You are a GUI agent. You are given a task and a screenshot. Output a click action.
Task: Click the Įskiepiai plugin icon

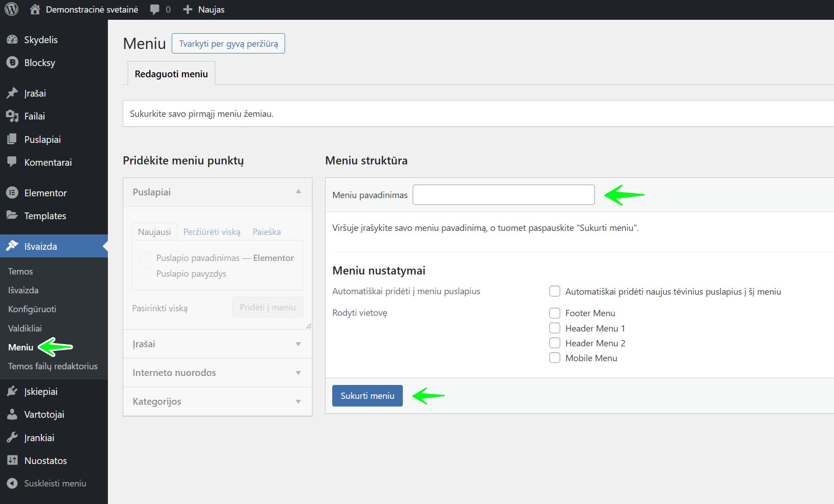click(12, 391)
